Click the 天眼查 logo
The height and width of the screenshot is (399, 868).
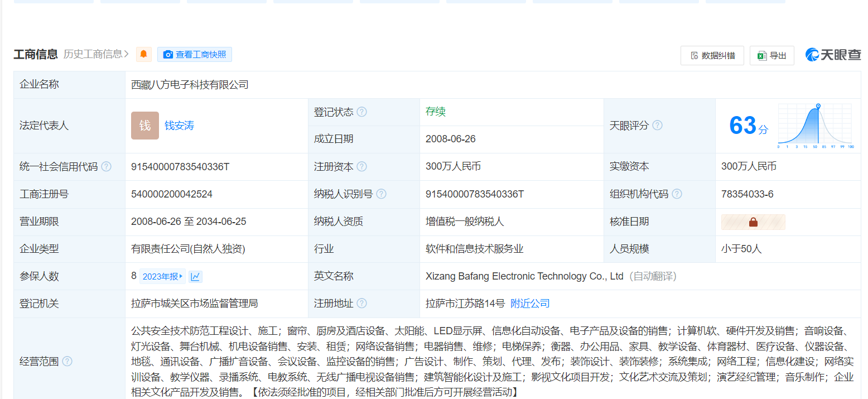[x=833, y=55]
